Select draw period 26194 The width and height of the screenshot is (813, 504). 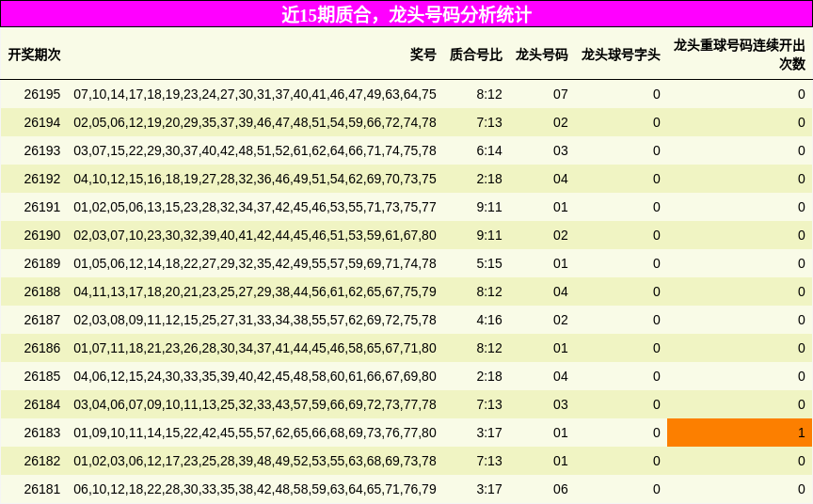(42, 122)
